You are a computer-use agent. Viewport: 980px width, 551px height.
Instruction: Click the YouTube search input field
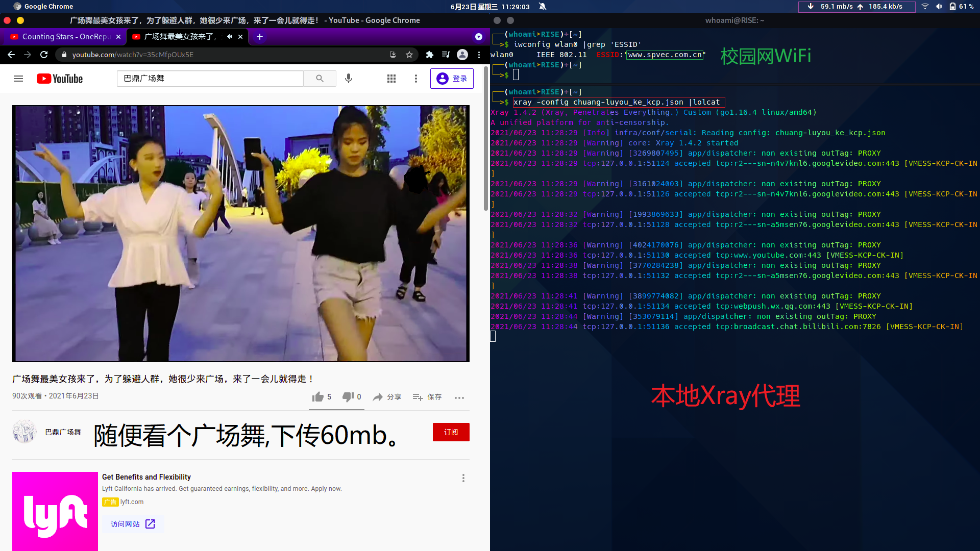(209, 79)
